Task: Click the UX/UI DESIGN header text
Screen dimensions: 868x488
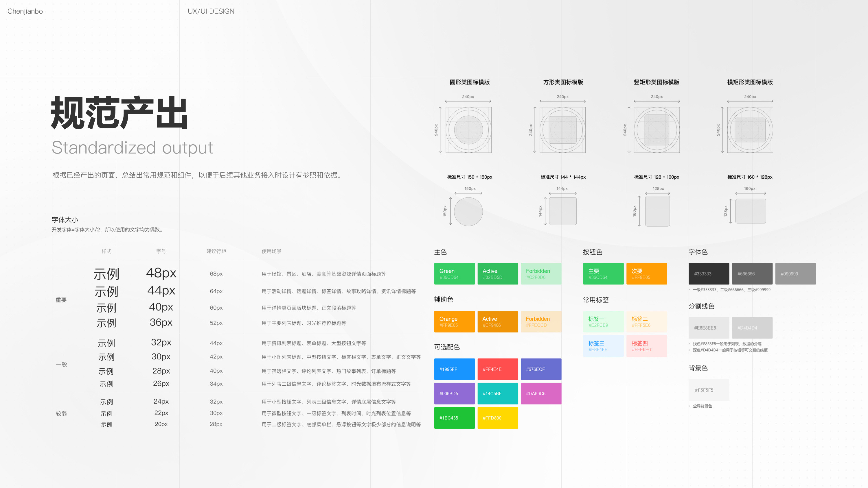Action: click(x=211, y=11)
